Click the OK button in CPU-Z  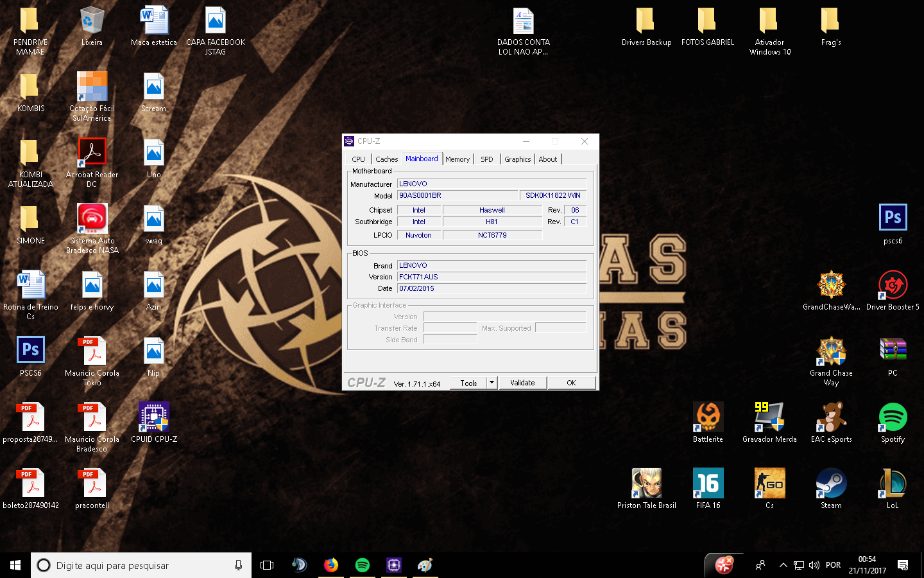(571, 383)
